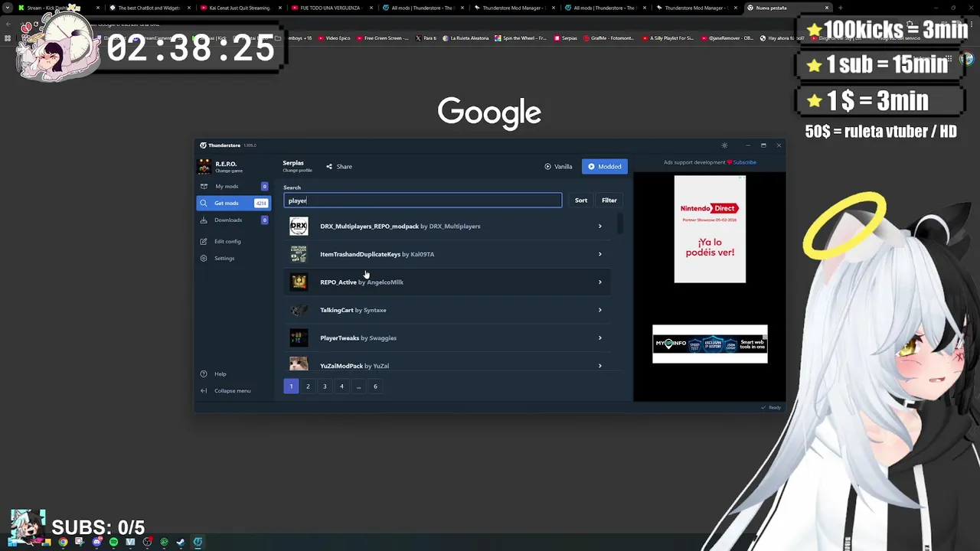Go to results page 6
Image resolution: width=980 pixels, height=551 pixels.
(x=375, y=386)
